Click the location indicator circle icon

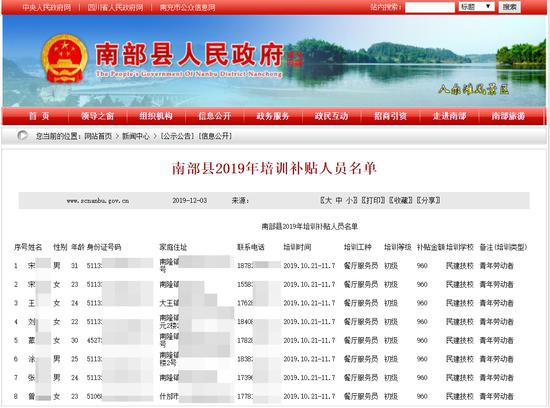pyautogui.click(x=22, y=135)
